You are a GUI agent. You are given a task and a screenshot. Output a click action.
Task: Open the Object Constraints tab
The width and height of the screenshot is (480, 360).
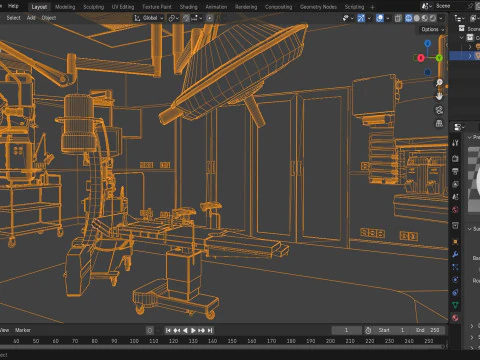pyautogui.click(x=455, y=292)
